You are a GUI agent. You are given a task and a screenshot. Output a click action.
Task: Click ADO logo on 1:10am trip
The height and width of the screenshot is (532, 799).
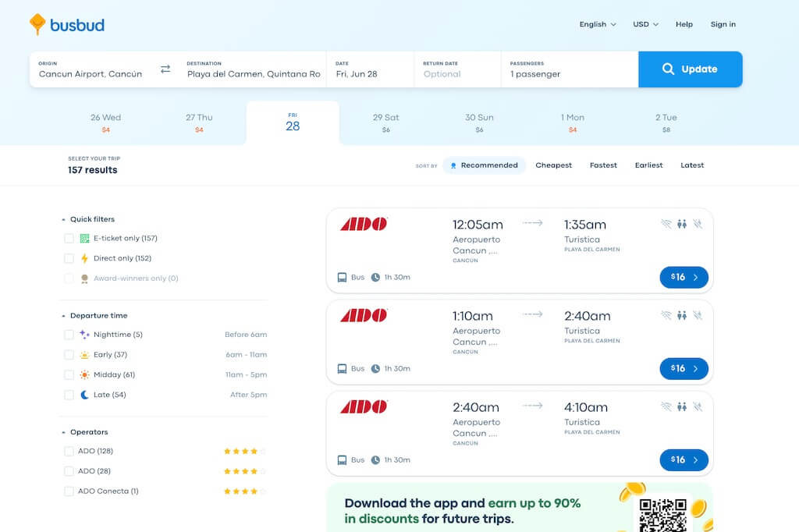tap(364, 315)
